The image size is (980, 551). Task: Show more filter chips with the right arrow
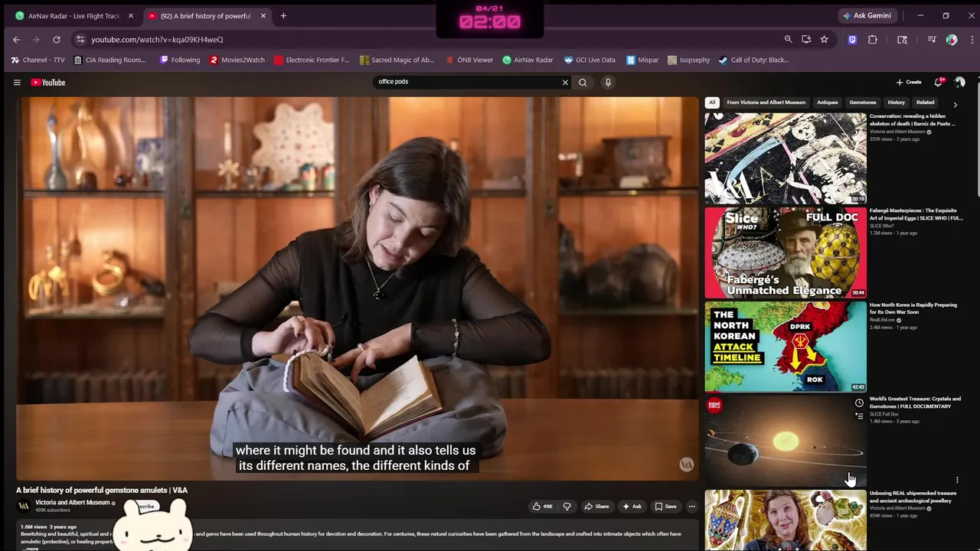[955, 104]
